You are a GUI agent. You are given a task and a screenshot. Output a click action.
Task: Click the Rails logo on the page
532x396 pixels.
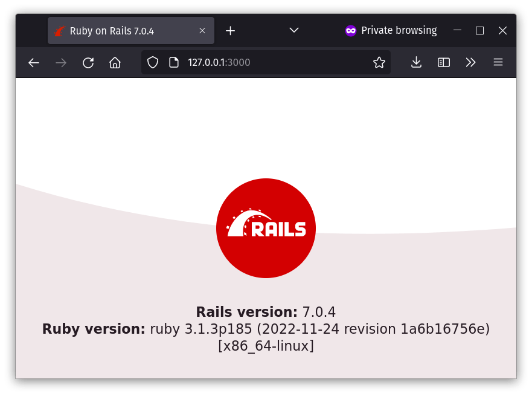pyautogui.click(x=266, y=228)
